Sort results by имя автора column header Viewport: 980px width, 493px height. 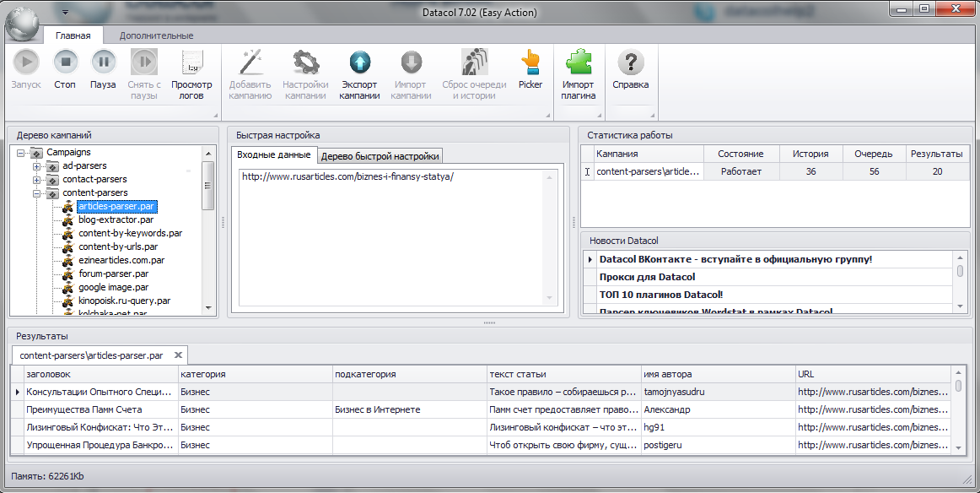718,374
